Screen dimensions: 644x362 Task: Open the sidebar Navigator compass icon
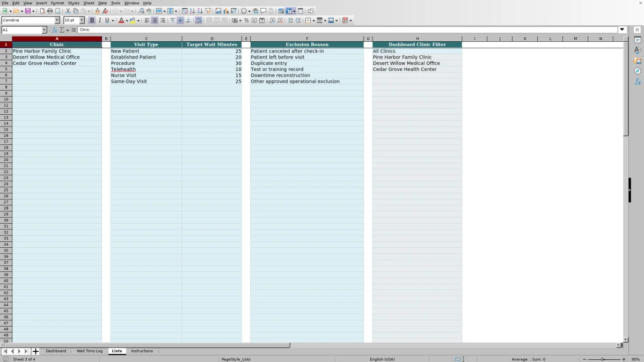pyautogui.click(x=638, y=71)
